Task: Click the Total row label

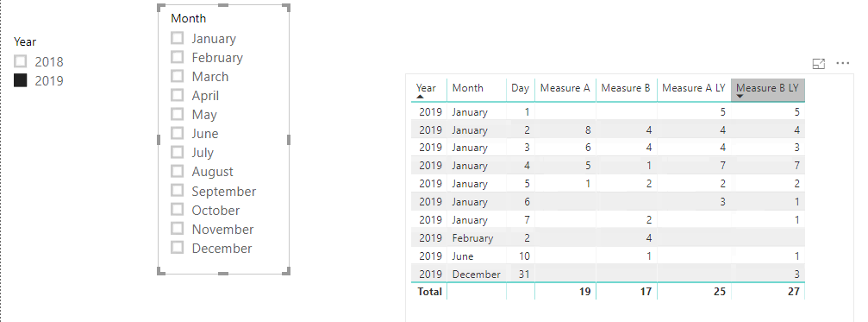Action: [x=429, y=292]
